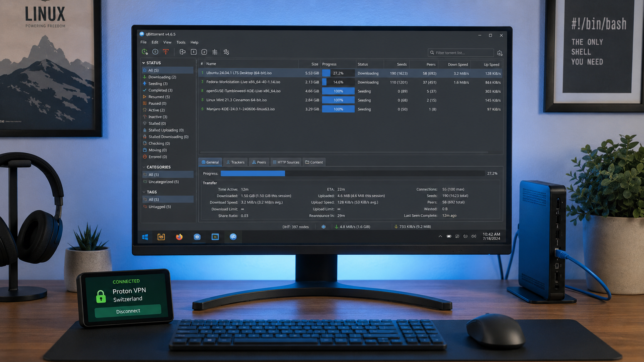The image size is (644, 362).
Task: Click the connection status icon in status bar
Action: (x=324, y=227)
